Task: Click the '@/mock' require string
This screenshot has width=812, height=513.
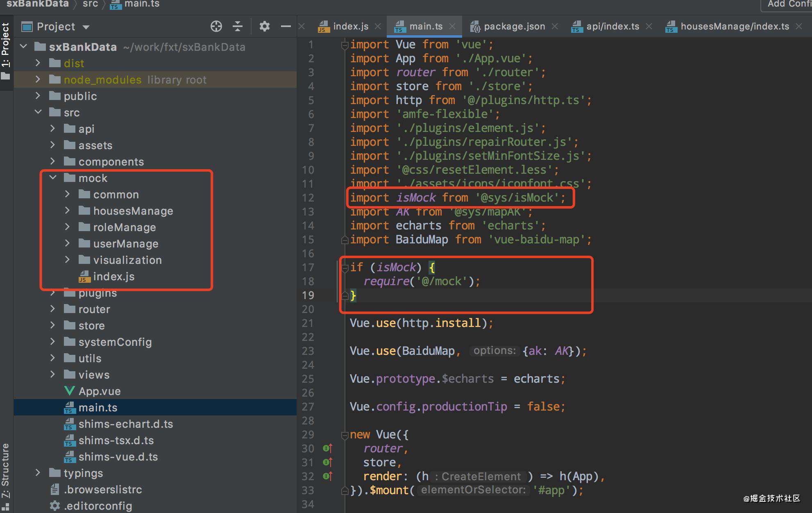Action: (x=442, y=281)
